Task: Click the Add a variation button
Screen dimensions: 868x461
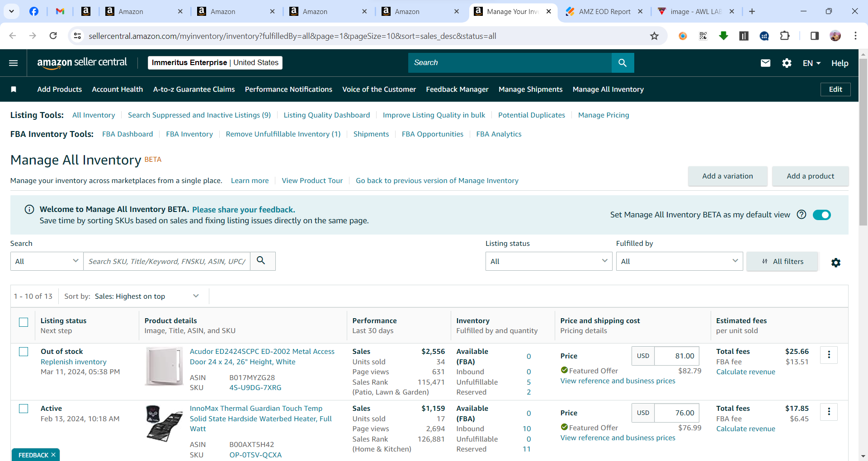Action: click(727, 176)
